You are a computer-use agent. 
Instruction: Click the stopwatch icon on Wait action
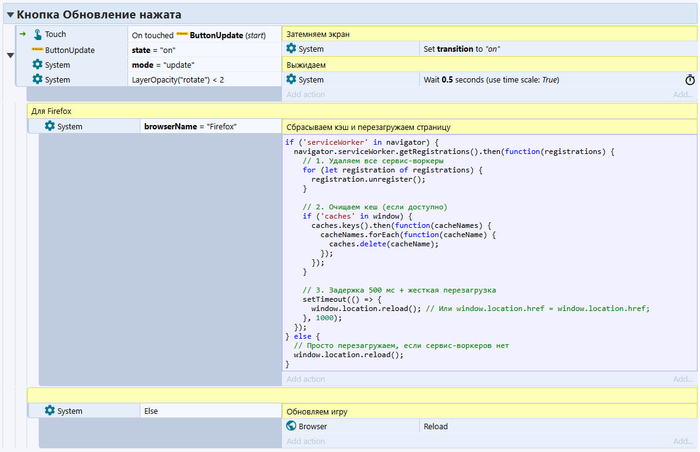coord(689,79)
